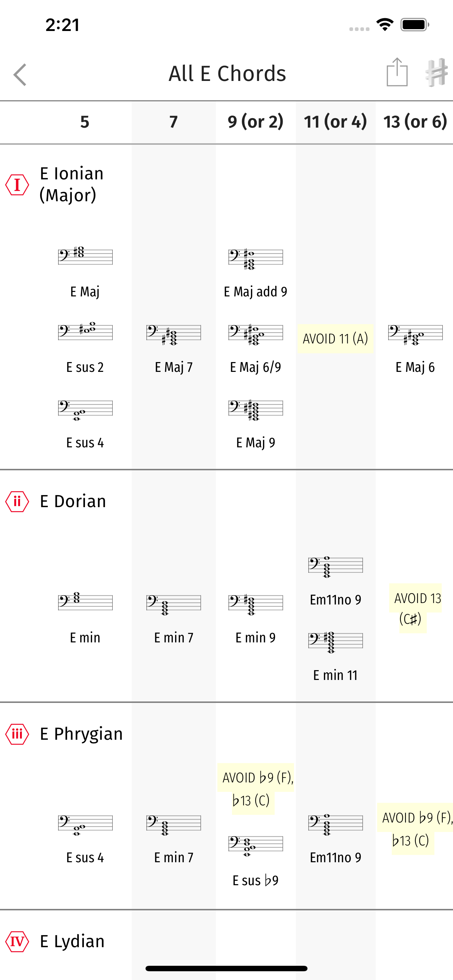The height and width of the screenshot is (980, 453).
Task: Open the share icon
Action: [397, 72]
